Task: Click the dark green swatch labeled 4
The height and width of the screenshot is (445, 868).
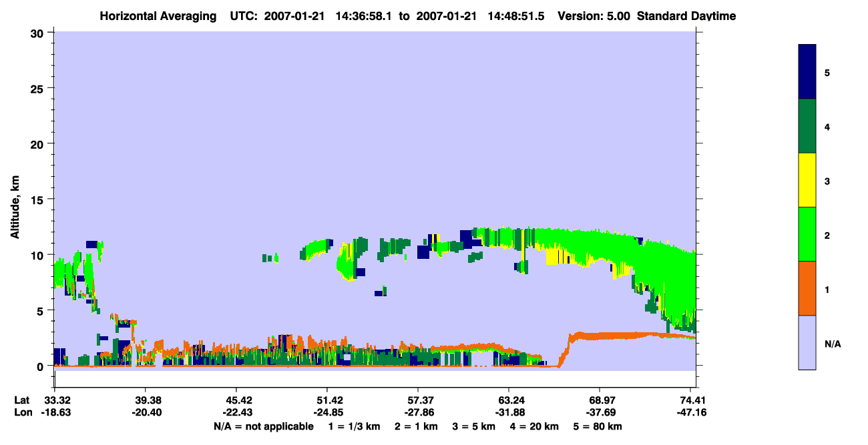Action: coord(807,125)
